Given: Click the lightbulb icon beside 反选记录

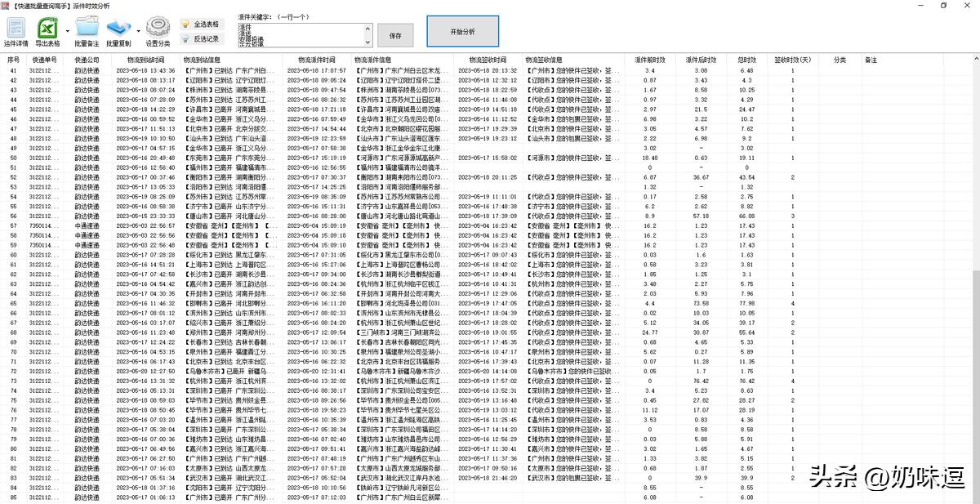Looking at the screenshot, I should pos(185,38).
